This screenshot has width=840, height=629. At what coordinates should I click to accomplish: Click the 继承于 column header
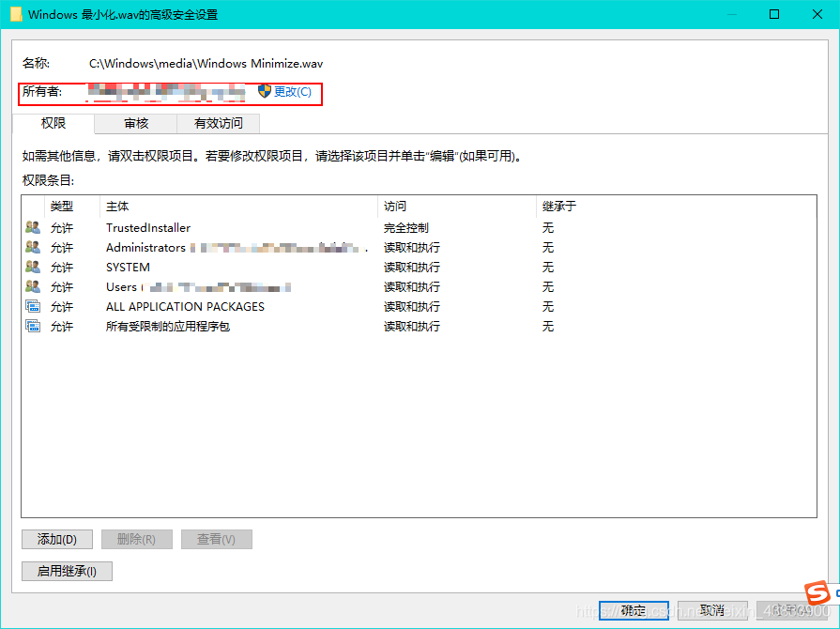558,207
